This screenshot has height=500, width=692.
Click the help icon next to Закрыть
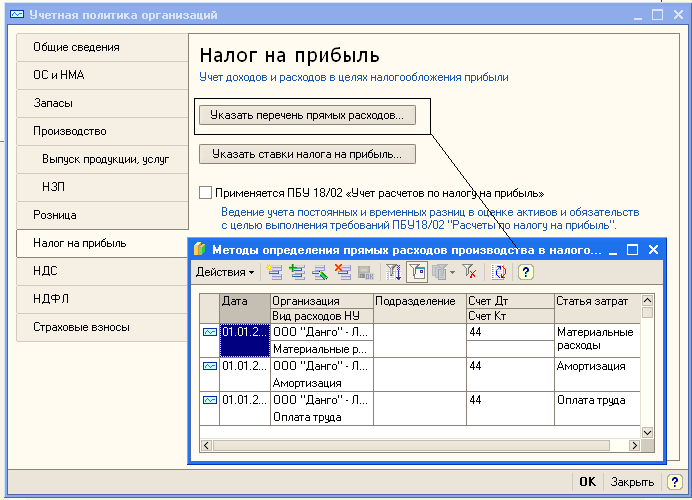tap(674, 482)
